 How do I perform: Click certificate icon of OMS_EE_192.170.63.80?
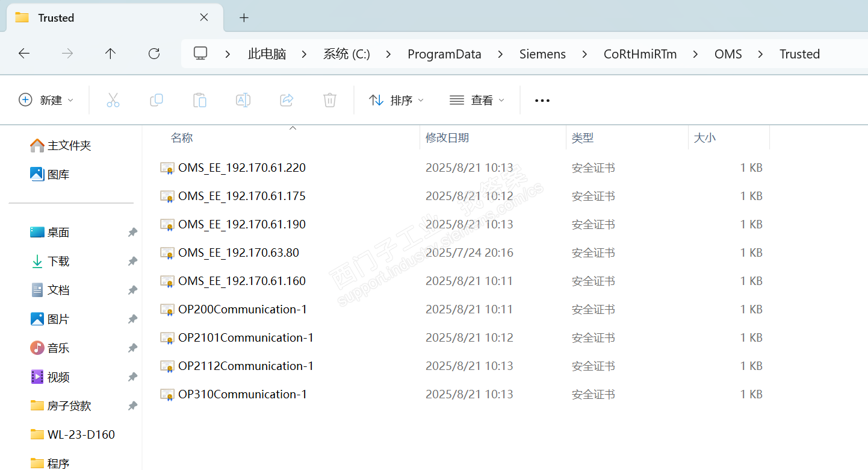tap(167, 253)
